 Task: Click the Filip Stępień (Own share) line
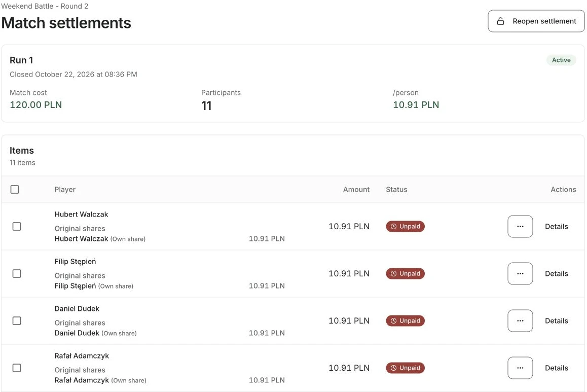click(94, 286)
